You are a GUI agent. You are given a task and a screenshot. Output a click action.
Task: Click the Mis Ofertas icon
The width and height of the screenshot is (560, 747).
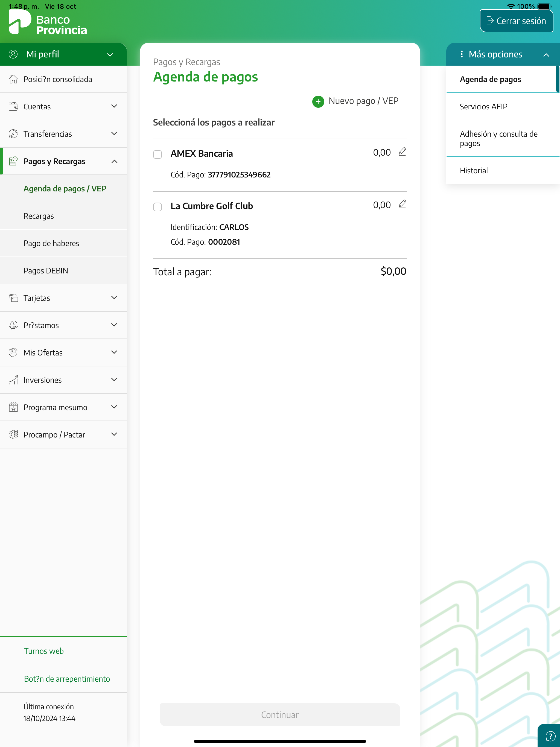pos(13,352)
